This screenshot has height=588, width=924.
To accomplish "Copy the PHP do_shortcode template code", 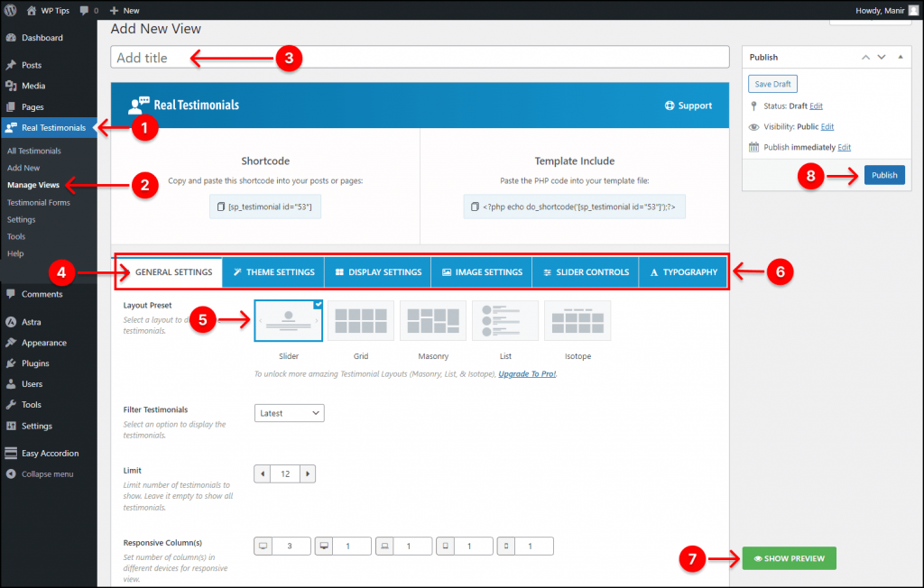I will point(574,207).
